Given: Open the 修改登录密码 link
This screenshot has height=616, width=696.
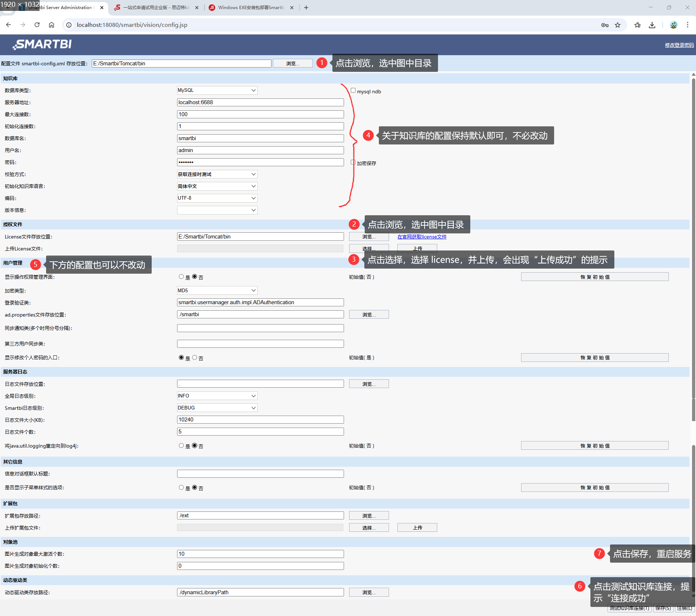Looking at the screenshot, I should pyautogui.click(x=679, y=45).
